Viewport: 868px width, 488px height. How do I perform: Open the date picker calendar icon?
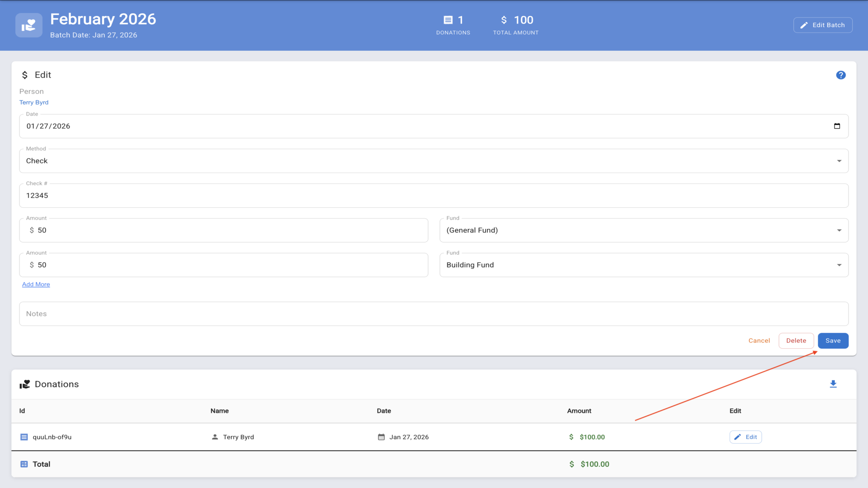pyautogui.click(x=837, y=126)
